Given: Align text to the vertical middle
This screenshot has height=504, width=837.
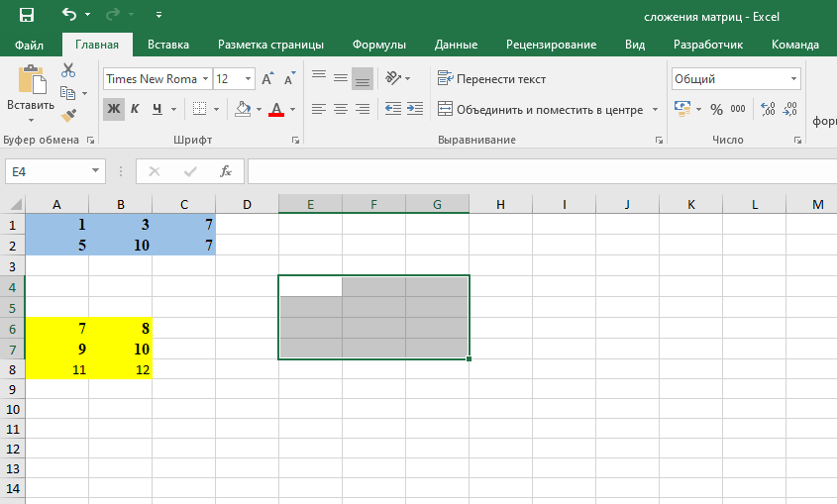Looking at the screenshot, I should pyautogui.click(x=341, y=78).
